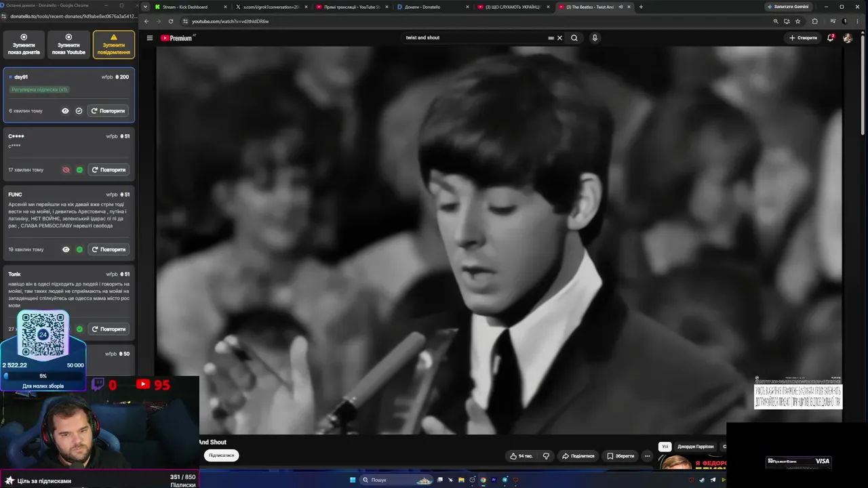Open Chrome extensions puzzle icon
This screenshot has width=868, height=488.
tap(815, 21)
